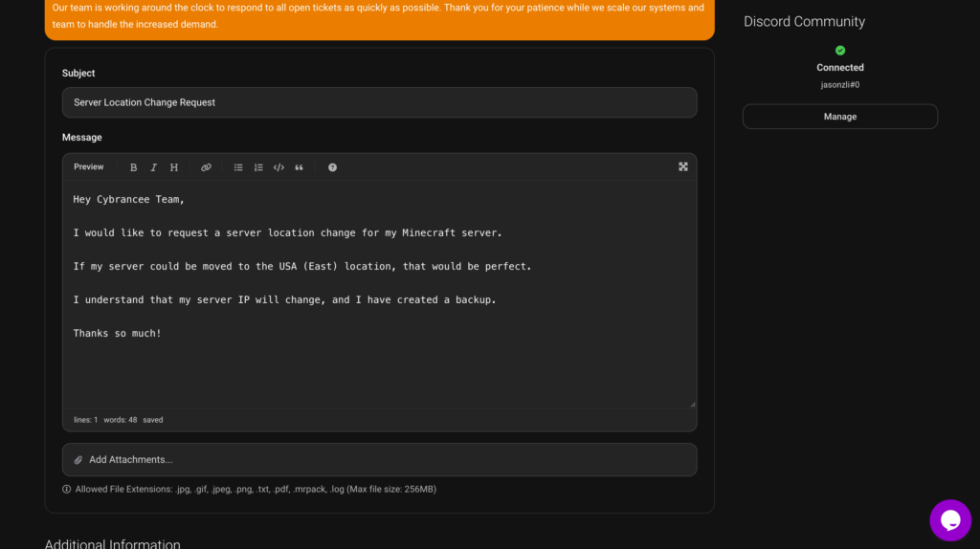
Task: Click inside the message text area
Action: [379, 295]
